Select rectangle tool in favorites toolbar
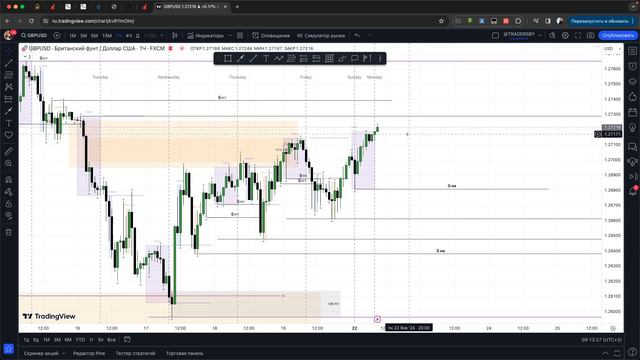640x360 pixels. pos(228,58)
